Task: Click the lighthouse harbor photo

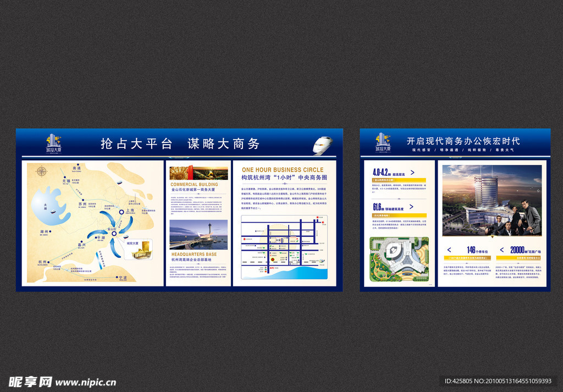Action: click(198, 235)
